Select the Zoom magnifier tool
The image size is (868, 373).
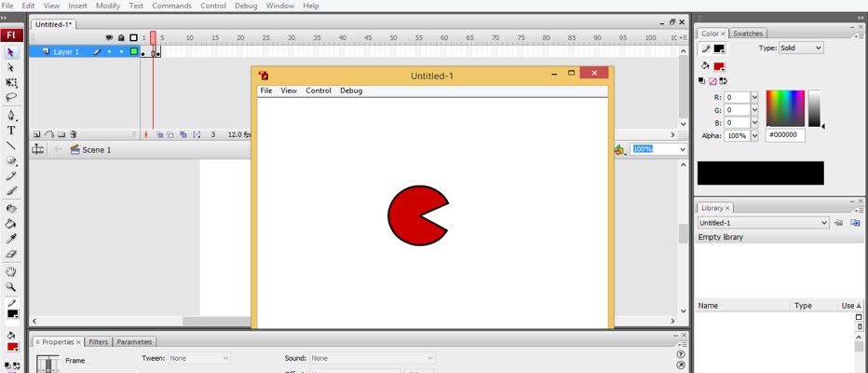tap(10, 286)
